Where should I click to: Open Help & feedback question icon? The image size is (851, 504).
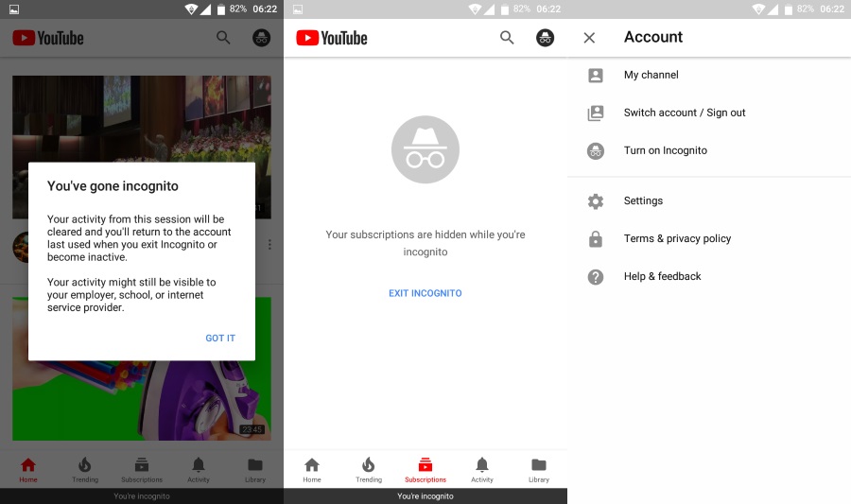pos(596,277)
